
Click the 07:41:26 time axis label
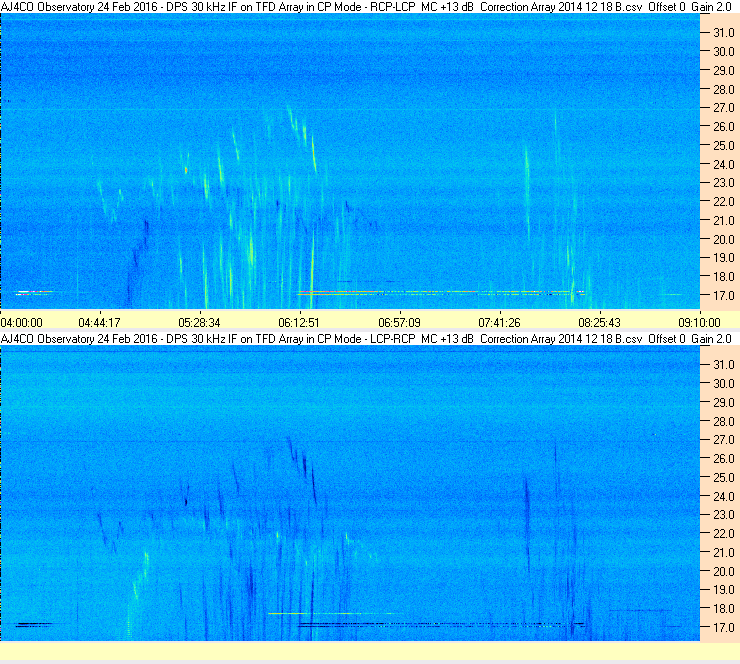click(x=499, y=323)
